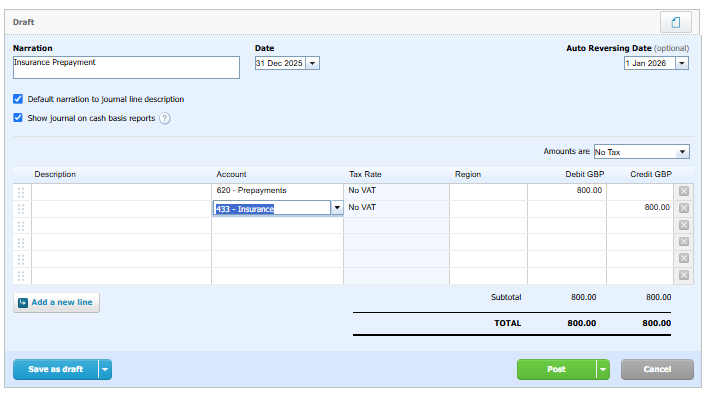The image size is (707, 398).
Task: Click Add a new line
Action: click(x=56, y=302)
